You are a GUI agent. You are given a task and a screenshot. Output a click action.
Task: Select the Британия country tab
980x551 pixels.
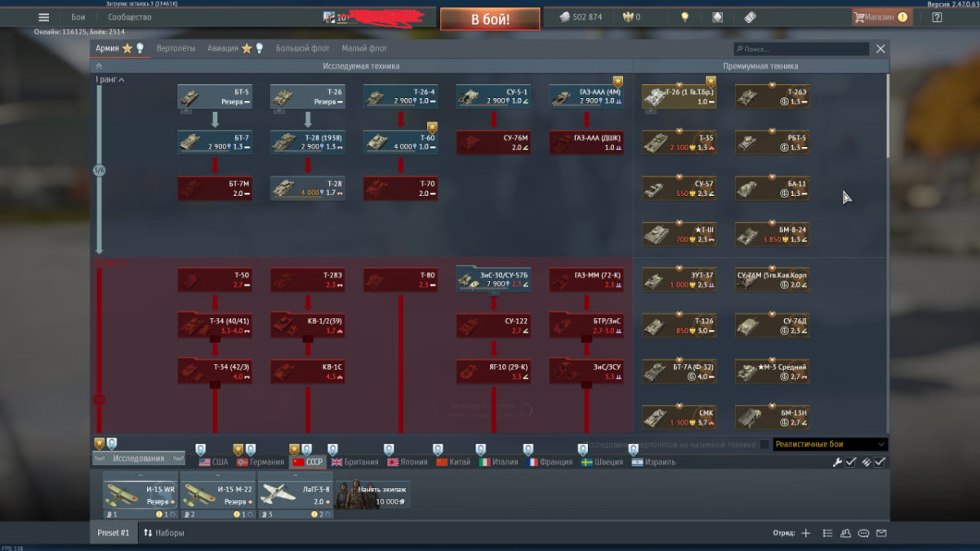[355, 462]
